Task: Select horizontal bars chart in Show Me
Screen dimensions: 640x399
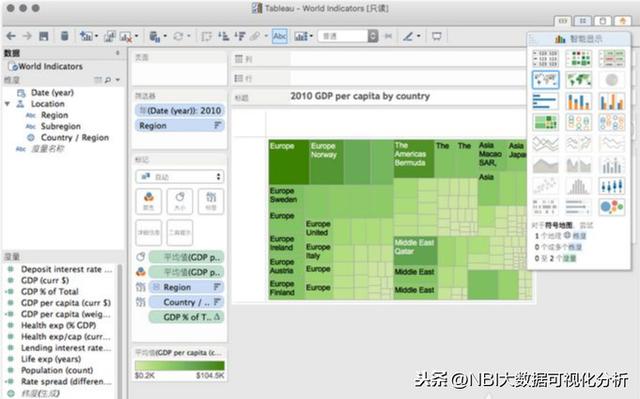Action: [x=546, y=101]
